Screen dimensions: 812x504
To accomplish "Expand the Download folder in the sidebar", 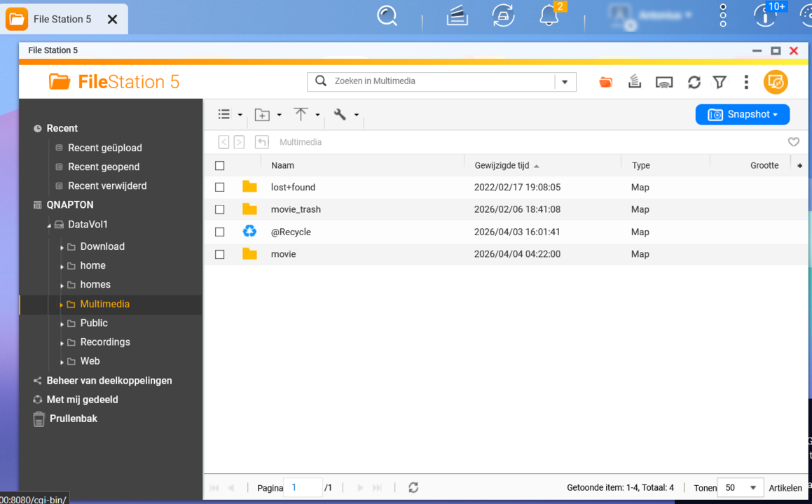I will point(62,246).
